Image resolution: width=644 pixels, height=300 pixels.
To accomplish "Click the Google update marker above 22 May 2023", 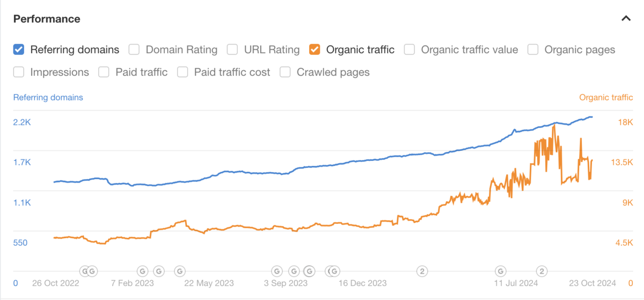I will 180,271.
